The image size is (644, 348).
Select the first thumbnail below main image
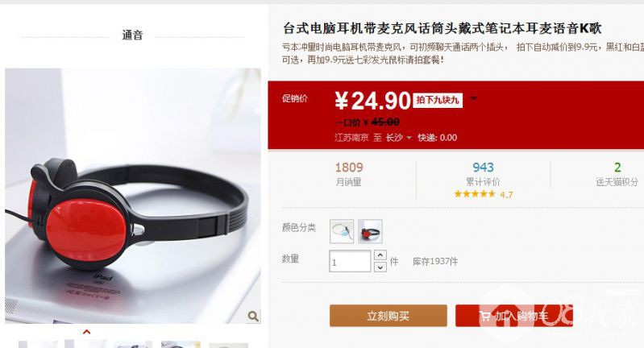[x=38, y=344]
